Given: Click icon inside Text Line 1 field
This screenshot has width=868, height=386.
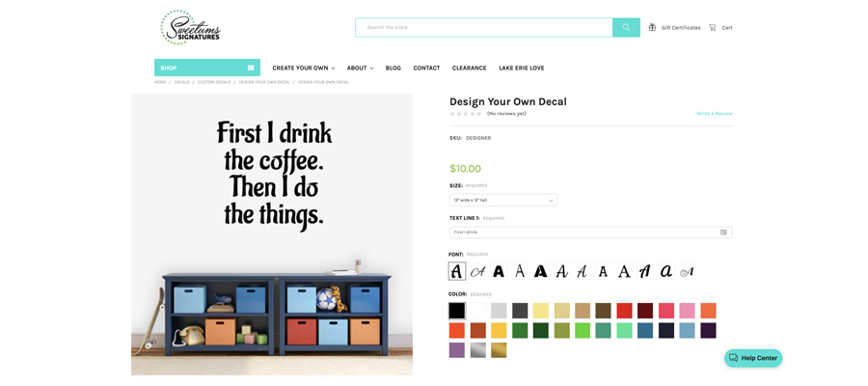Looking at the screenshot, I should click(723, 232).
